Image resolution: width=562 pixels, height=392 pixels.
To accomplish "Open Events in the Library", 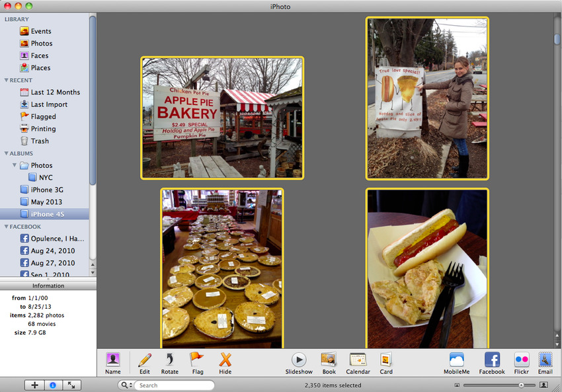I will point(36,31).
